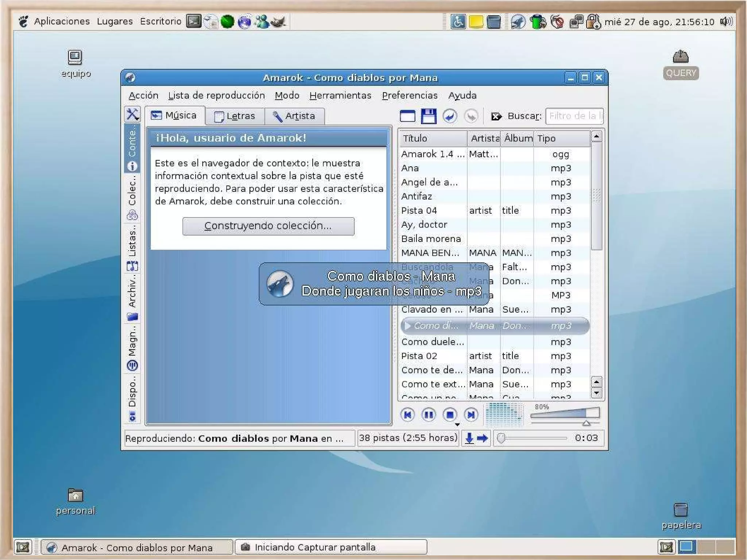The image size is (747, 560).
Task: Clear the playlist with the blank window icon
Action: click(407, 116)
